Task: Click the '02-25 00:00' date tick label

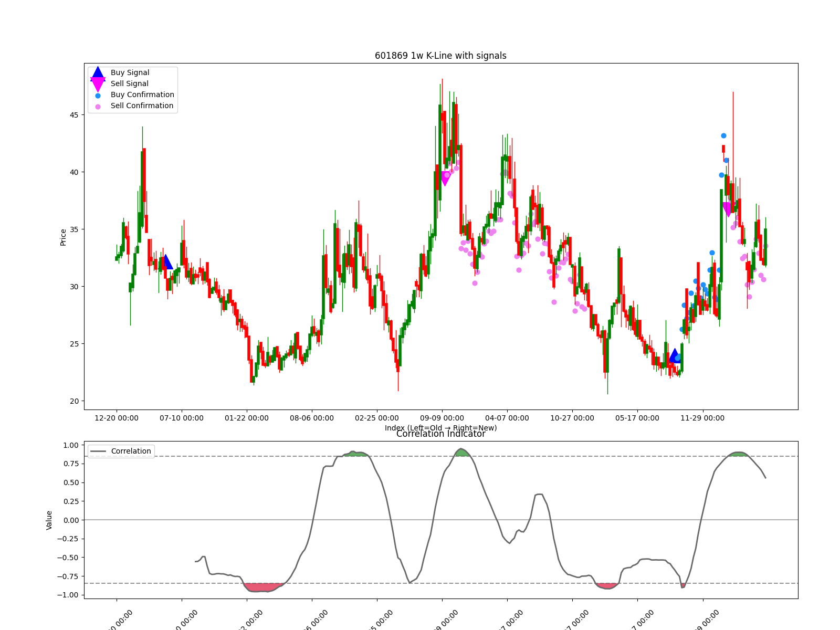Action: click(x=377, y=418)
